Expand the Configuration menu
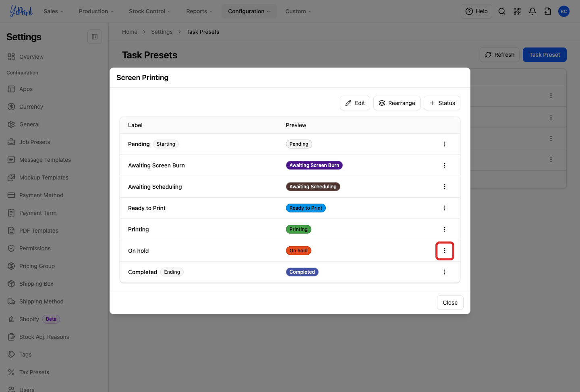The height and width of the screenshot is (392, 580). [x=249, y=11]
